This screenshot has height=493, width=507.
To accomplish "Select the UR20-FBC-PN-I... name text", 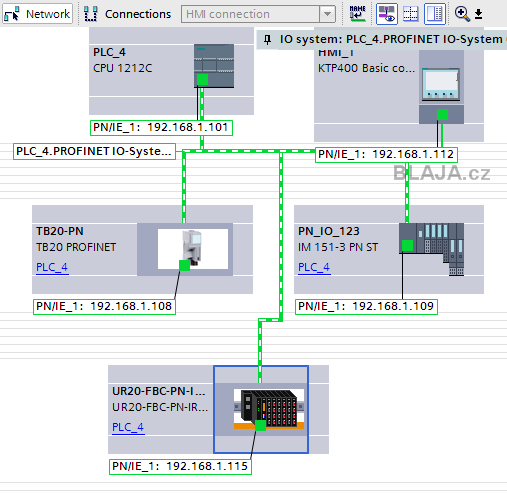I will [159, 391].
